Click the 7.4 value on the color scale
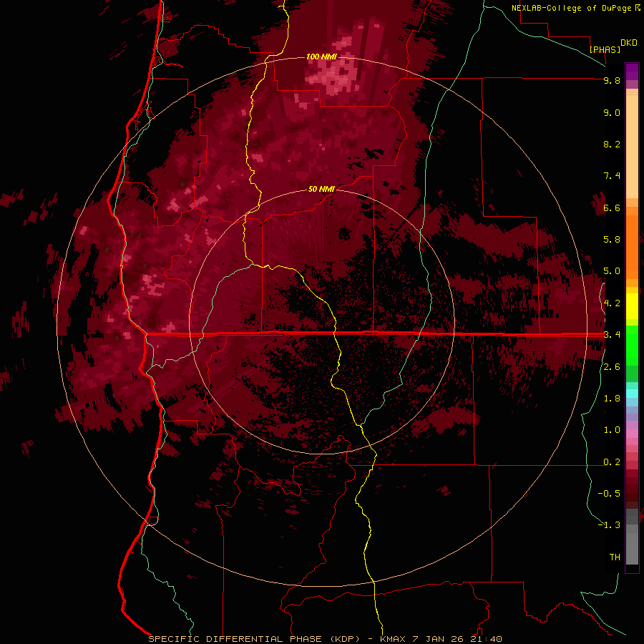The width and height of the screenshot is (644, 644). pyautogui.click(x=612, y=176)
